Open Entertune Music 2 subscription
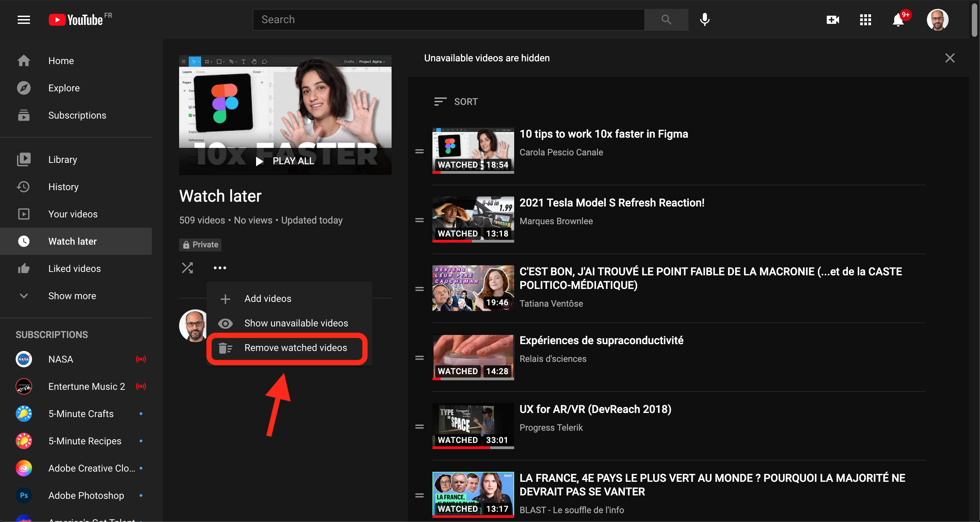 (x=76, y=386)
